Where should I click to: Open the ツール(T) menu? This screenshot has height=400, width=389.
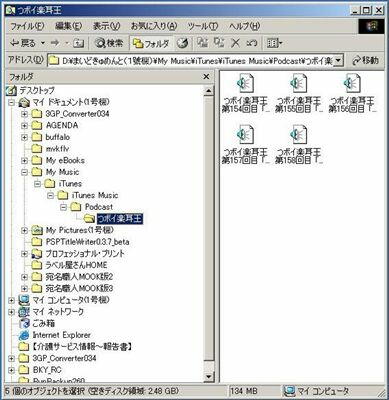pos(203,26)
